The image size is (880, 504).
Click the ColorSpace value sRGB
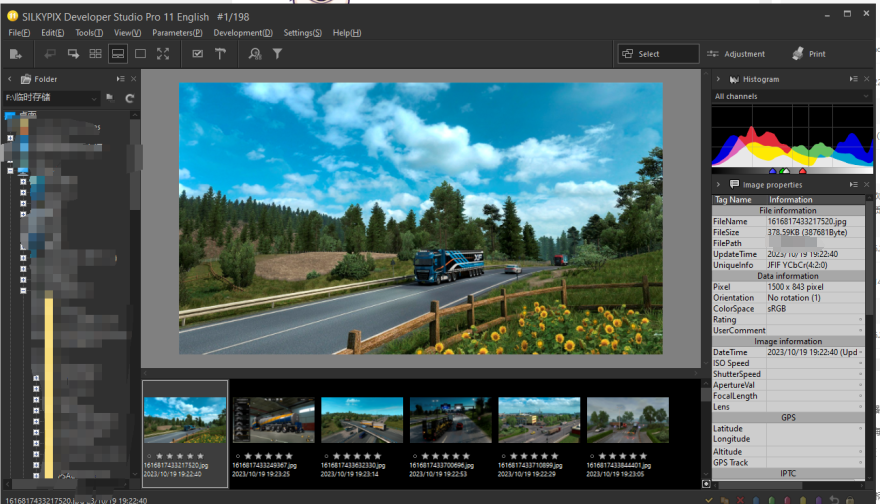point(777,309)
